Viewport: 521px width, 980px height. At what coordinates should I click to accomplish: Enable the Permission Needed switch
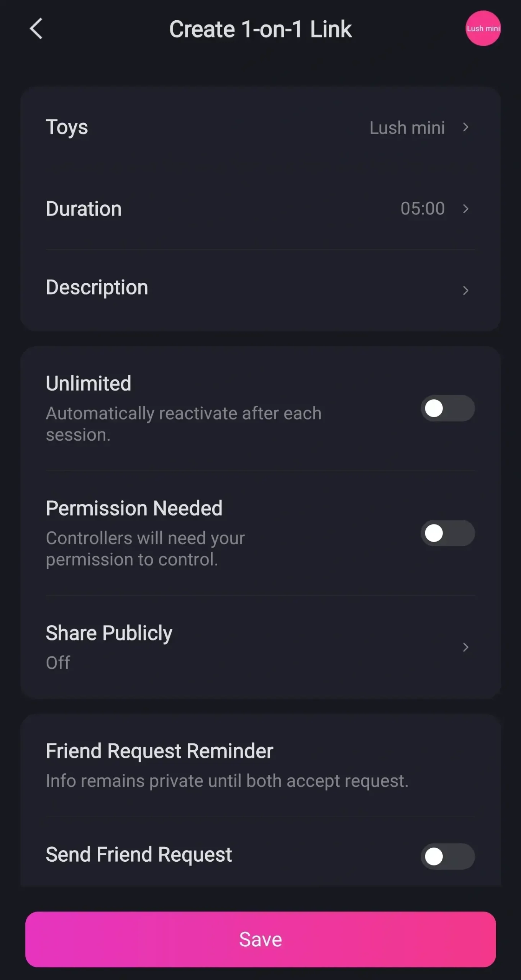(447, 533)
